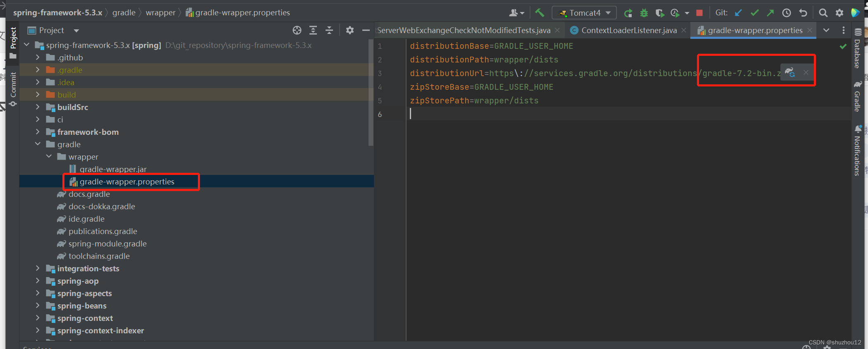
Task: Open editor tab options menu (three dots)
Action: [x=844, y=30]
